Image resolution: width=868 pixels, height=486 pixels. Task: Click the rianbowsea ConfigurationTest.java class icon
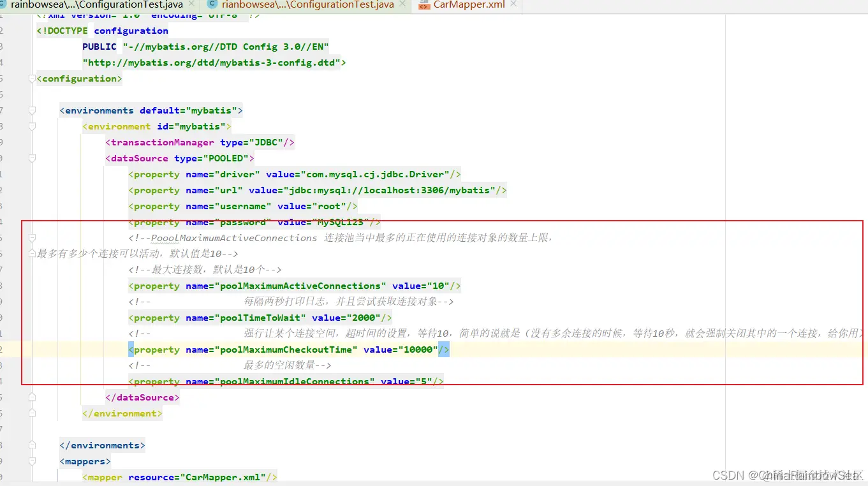[212, 5]
